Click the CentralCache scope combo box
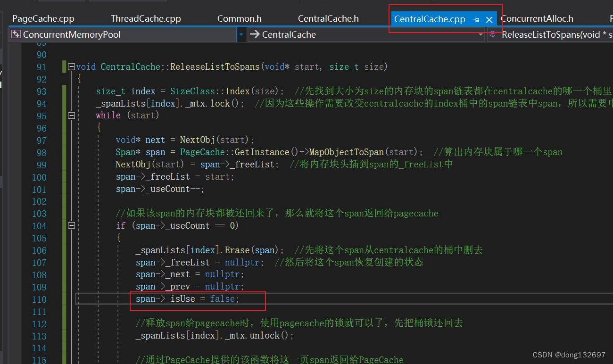Viewport: 613px width, 364px height. [366, 34]
